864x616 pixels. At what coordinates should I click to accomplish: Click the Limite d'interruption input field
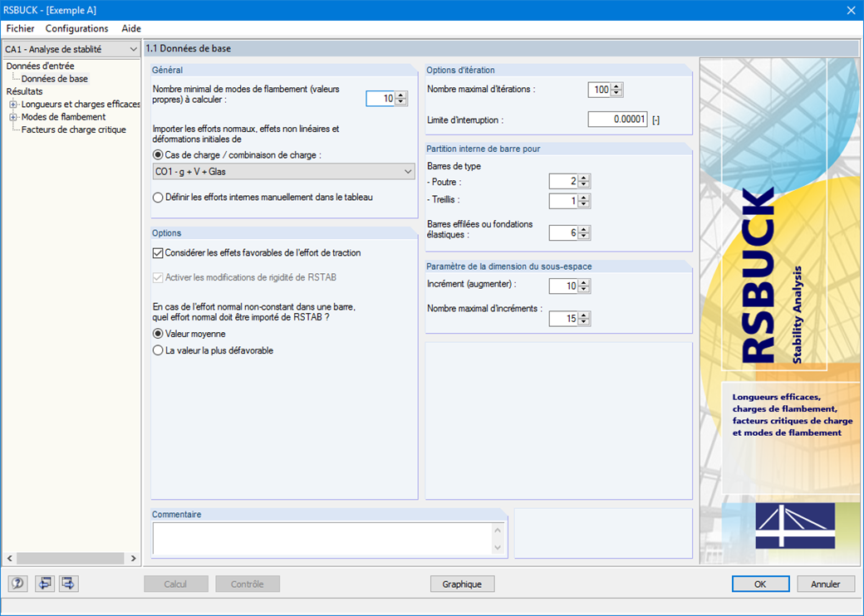point(617,120)
